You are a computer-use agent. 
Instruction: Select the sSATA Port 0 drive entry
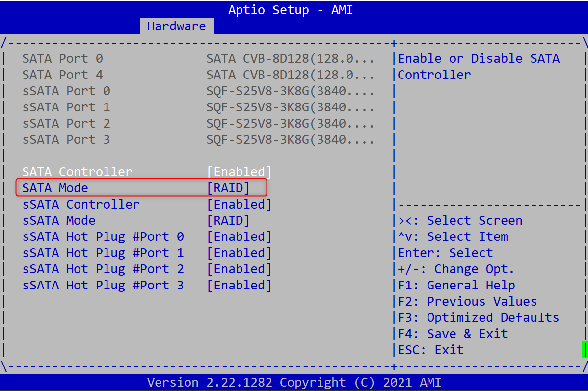pyautogui.click(x=198, y=91)
